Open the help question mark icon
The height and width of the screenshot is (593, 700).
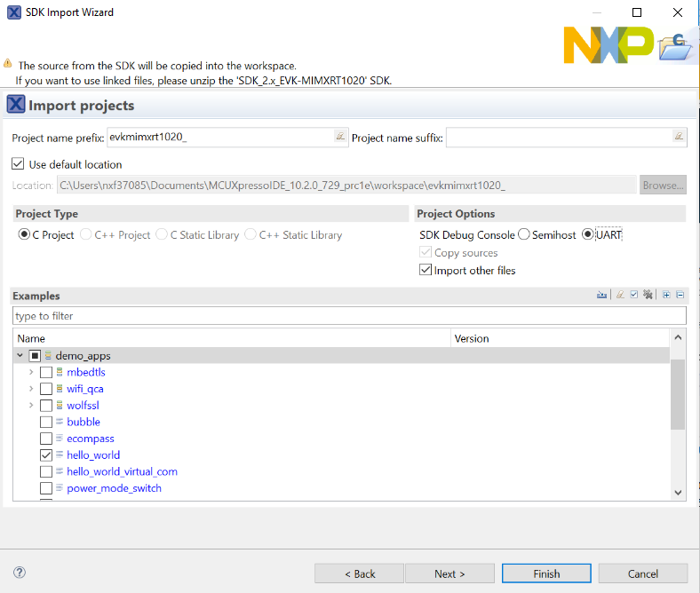pyautogui.click(x=20, y=573)
